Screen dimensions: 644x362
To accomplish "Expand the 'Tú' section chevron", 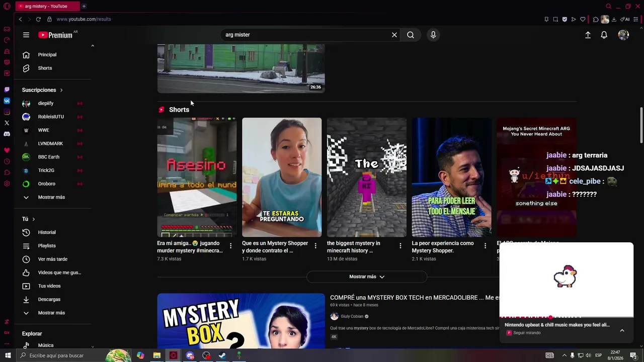I will pos(34,219).
